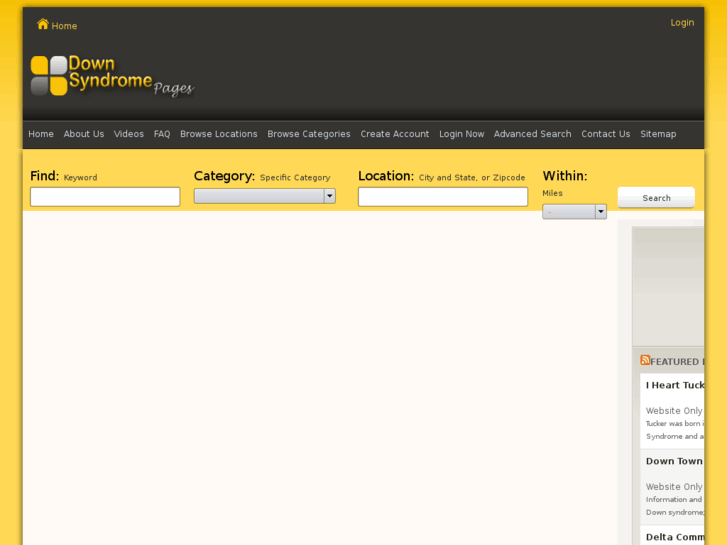This screenshot has width=727, height=545.
Task: Click Login Now in the navigation bar
Action: coord(462,134)
